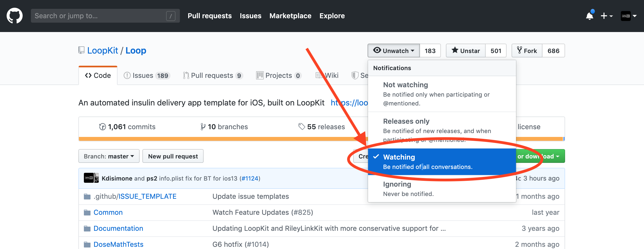Fork the Loop repository
This screenshot has width=644, height=249.
(x=527, y=51)
